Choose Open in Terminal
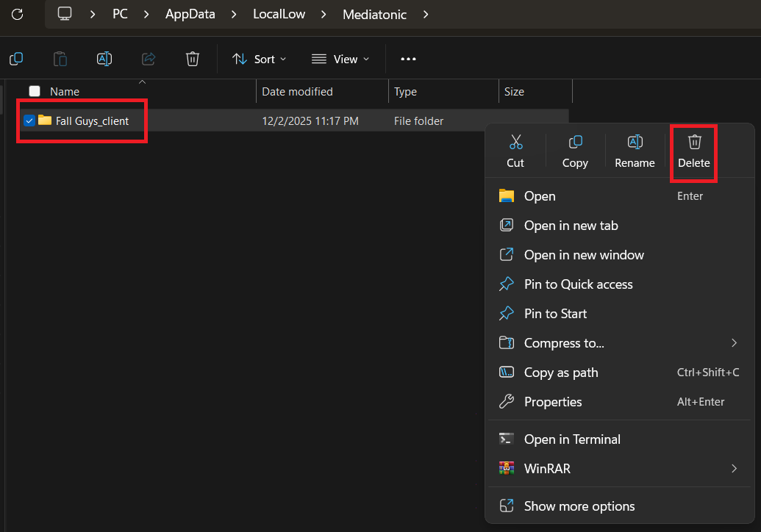The height and width of the screenshot is (532, 761). click(x=572, y=439)
